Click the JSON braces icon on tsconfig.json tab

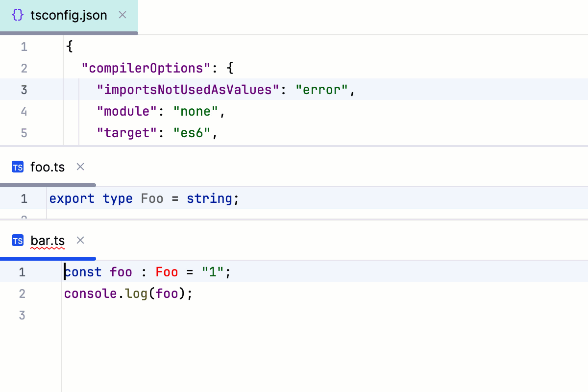(18, 15)
